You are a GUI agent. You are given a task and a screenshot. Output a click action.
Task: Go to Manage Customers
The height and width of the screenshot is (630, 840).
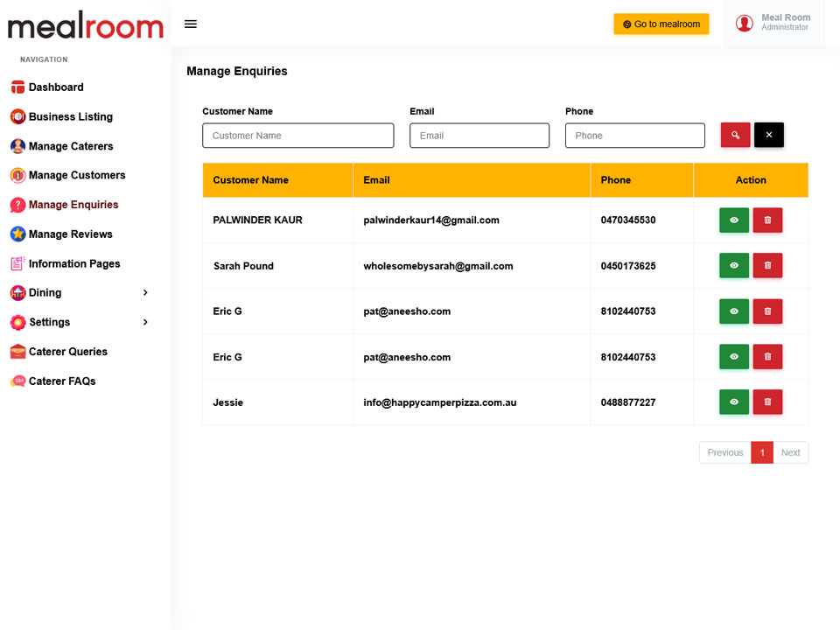coord(77,175)
